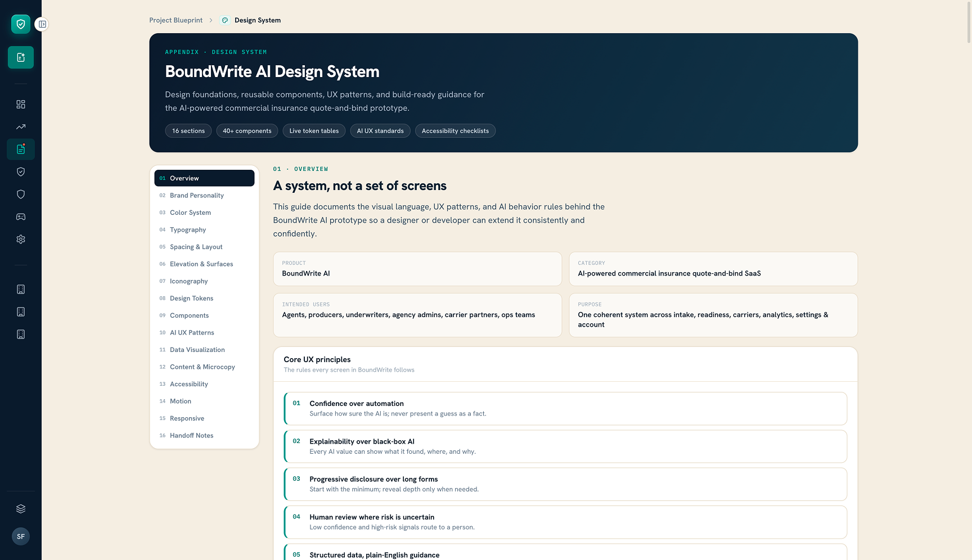This screenshot has width=972, height=560.
Task: Open the stacked layers icon
Action: click(21, 509)
